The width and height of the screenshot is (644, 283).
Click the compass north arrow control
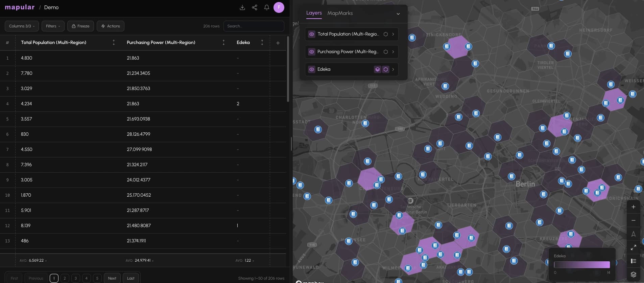pyautogui.click(x=634, y=234)
